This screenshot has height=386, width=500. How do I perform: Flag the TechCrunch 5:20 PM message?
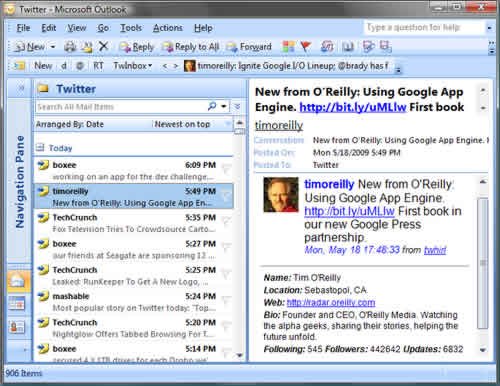click(x=226, y=326)
